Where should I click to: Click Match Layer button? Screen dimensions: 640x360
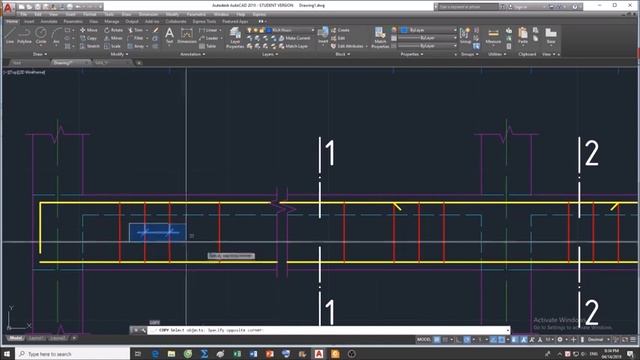pos(293,46)
